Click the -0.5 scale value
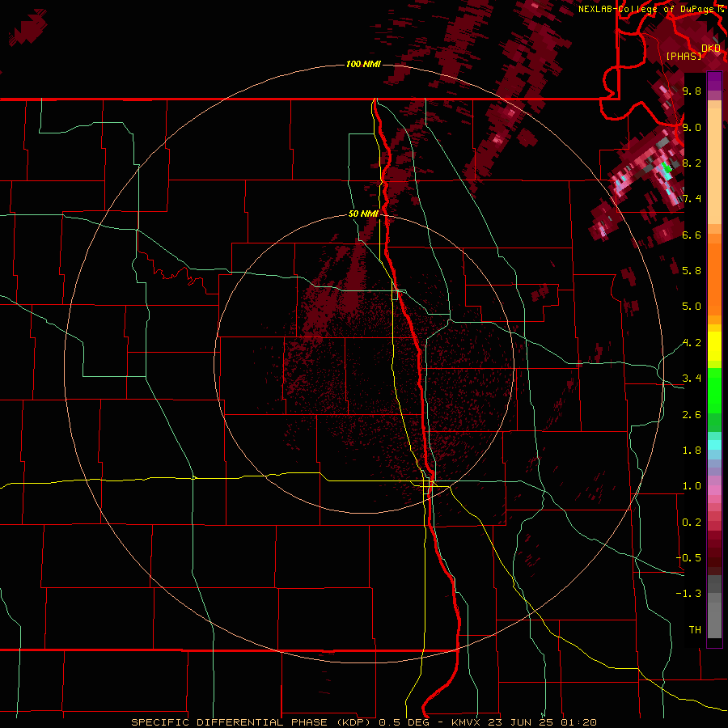Viewport: 728px width, 728px height. tap(688, 557)
